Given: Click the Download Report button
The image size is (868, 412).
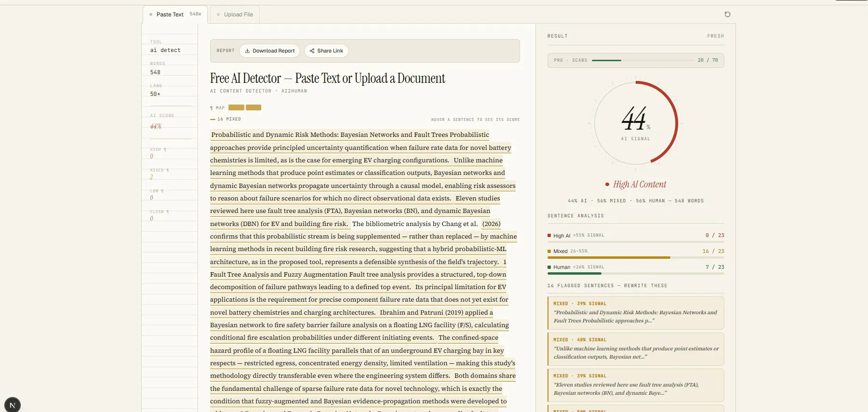Looking at the screenshot, I should tap(269, 51).
